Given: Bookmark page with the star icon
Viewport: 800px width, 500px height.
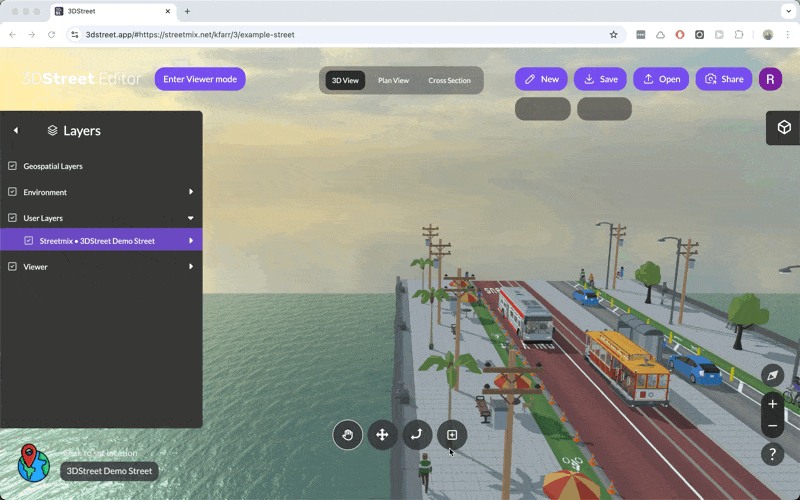Looking at the screenshot, I should pyautogui.click(x=613, y=35).
